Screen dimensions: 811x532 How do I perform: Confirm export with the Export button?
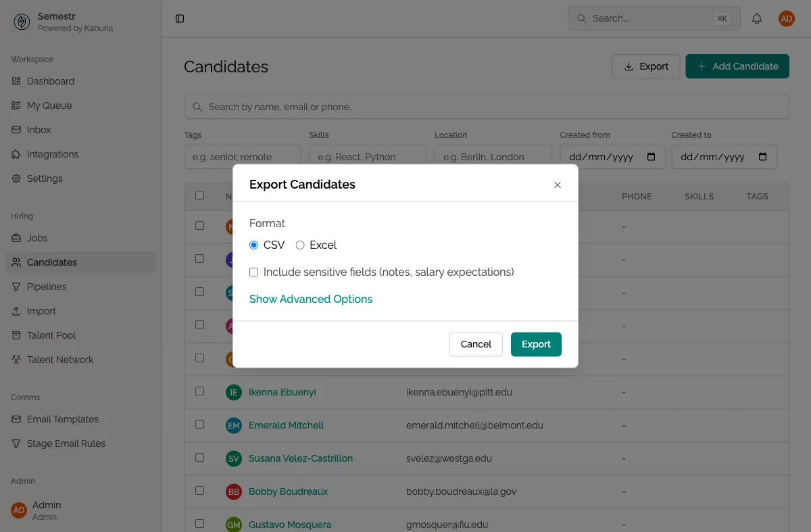pyautogui.click(x=536, y=344)
